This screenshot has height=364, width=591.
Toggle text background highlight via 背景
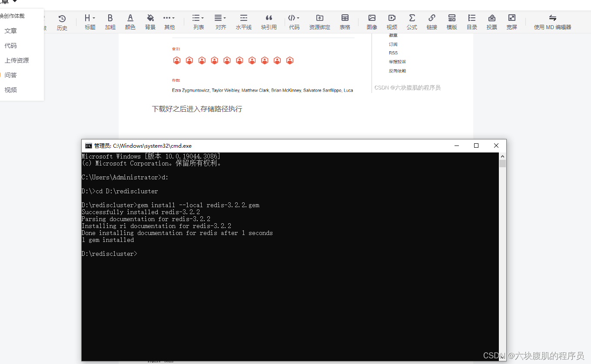click(150, 21)
